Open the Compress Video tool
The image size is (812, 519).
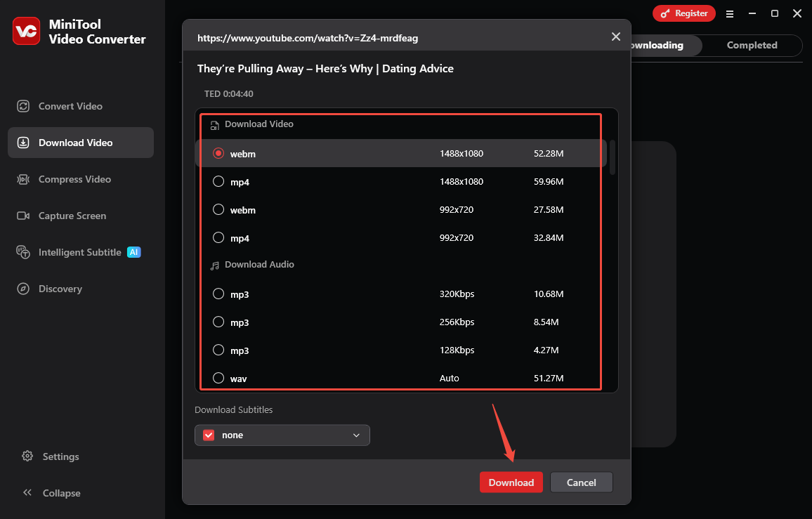click(73, 179)
